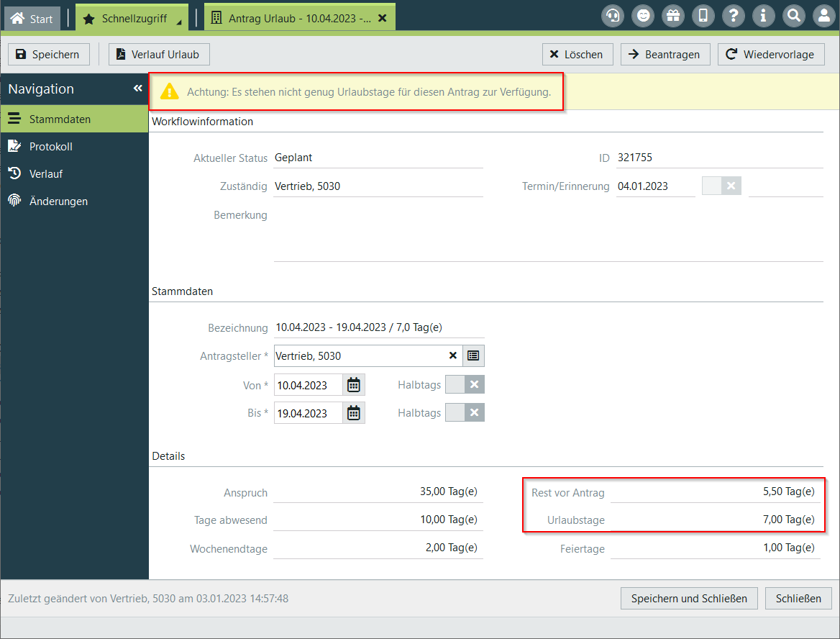The image size is (840, 639).
Task: Toggle Halbtags switch for Von date
Action: [x=465, y=385]
